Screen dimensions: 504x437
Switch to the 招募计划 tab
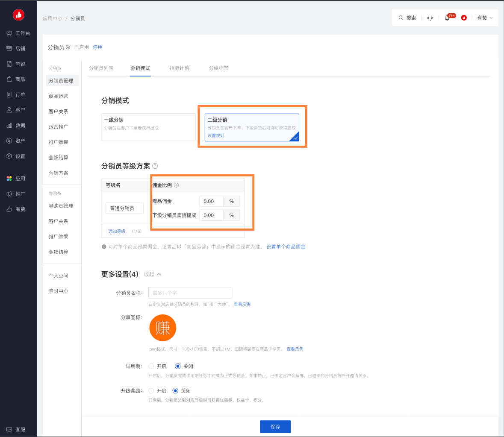click(x=180, y=68)
